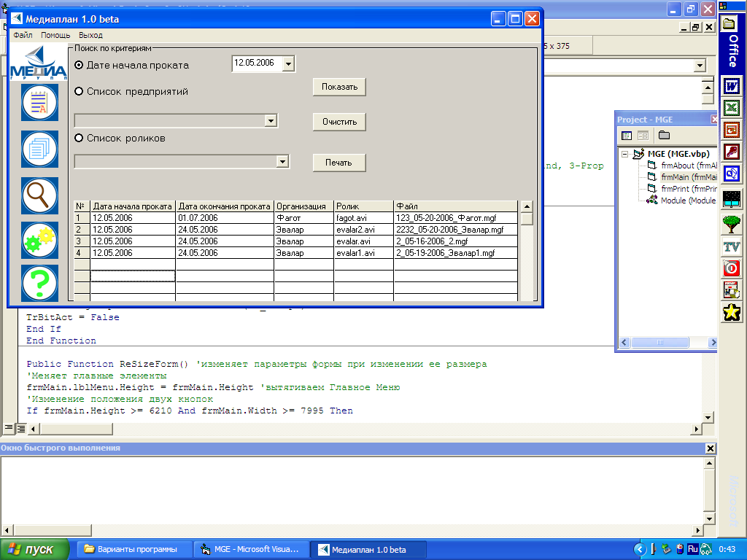
Task: Open search via magnifying glass icon
Action: pyautogui.click(x=39, y=195)
